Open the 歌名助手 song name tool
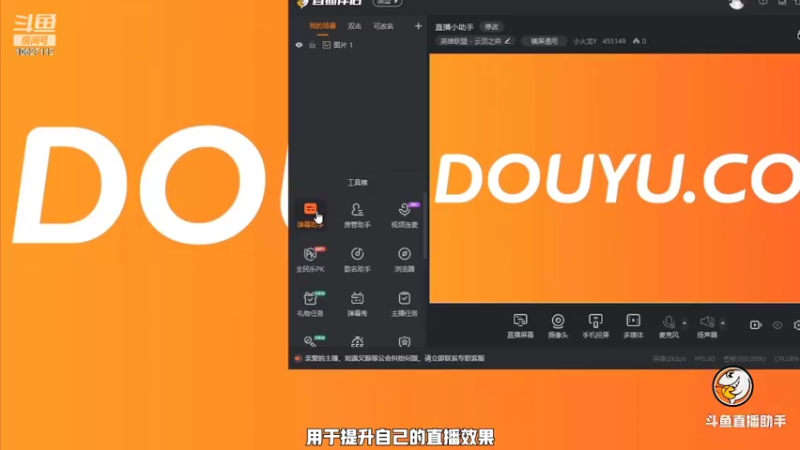 point(357,259)
